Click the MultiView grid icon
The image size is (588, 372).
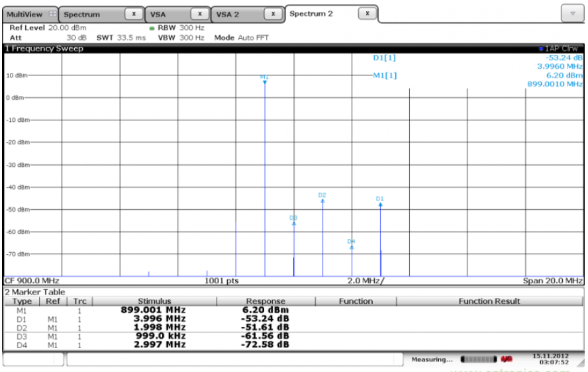tap(52, 15)
